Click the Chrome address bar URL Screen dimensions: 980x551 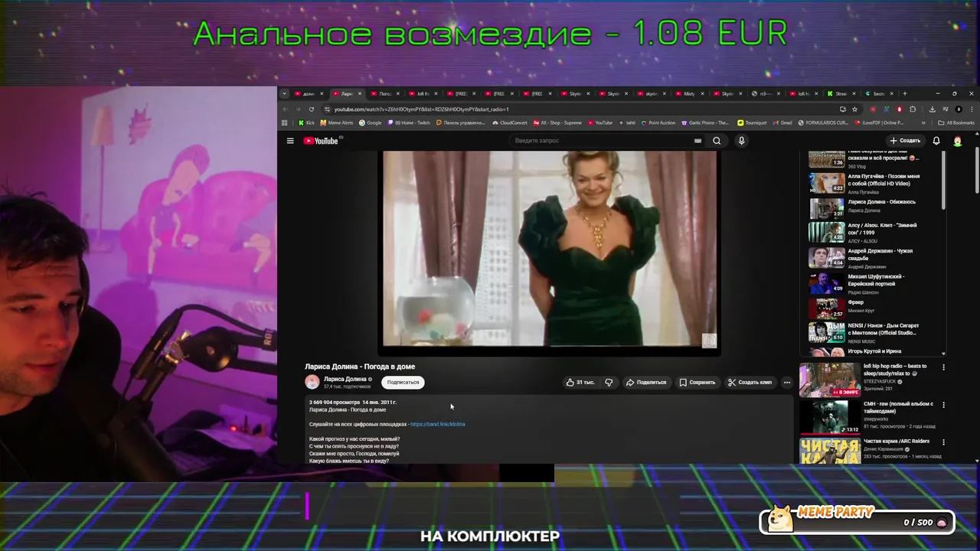pos(421,109)
